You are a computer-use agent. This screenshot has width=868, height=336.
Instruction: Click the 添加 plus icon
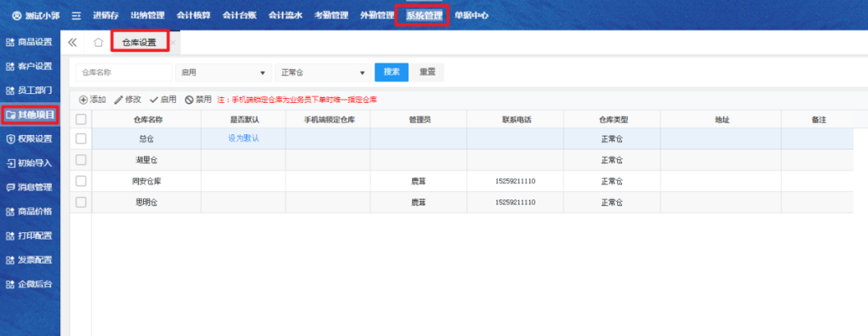[83, 100]
